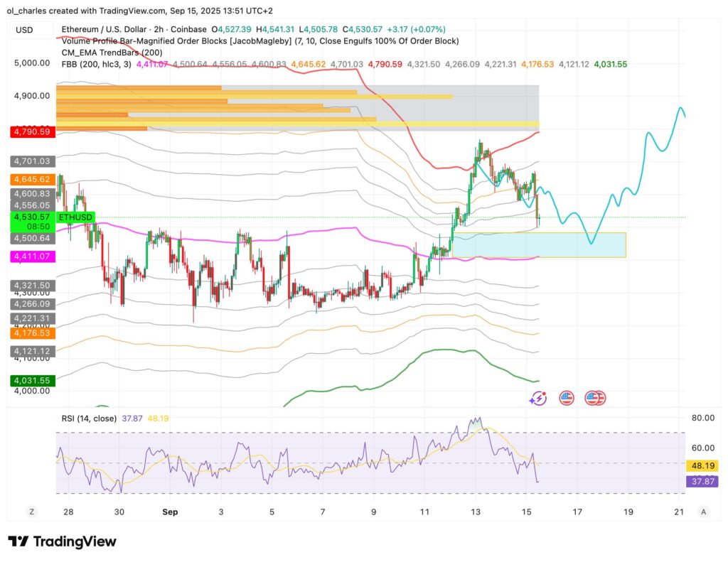
Task: Select the red 4,790.59 price level label
Action: pyautogui.click(x=31, y=131)
